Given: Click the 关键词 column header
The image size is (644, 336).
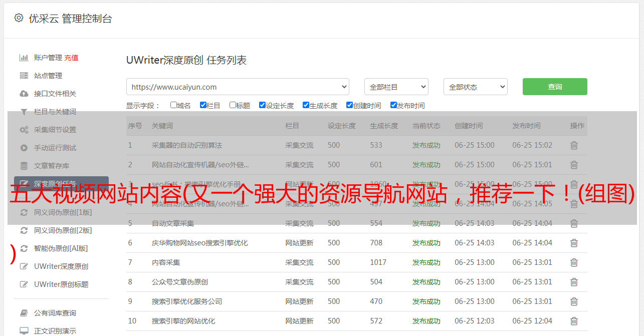Looking at the screenshot, I should [x=162, y=126].
